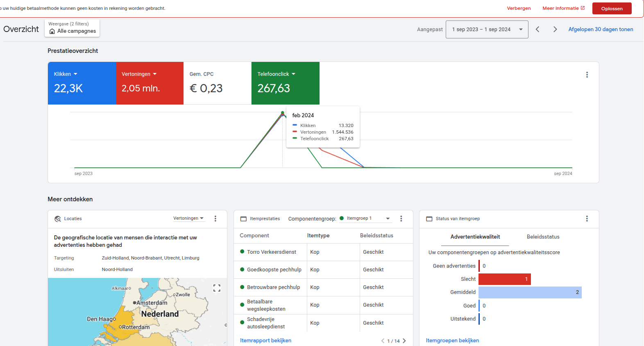
Task: Open the Weergave Alle campagnes filter
Action: click(72, 28)
